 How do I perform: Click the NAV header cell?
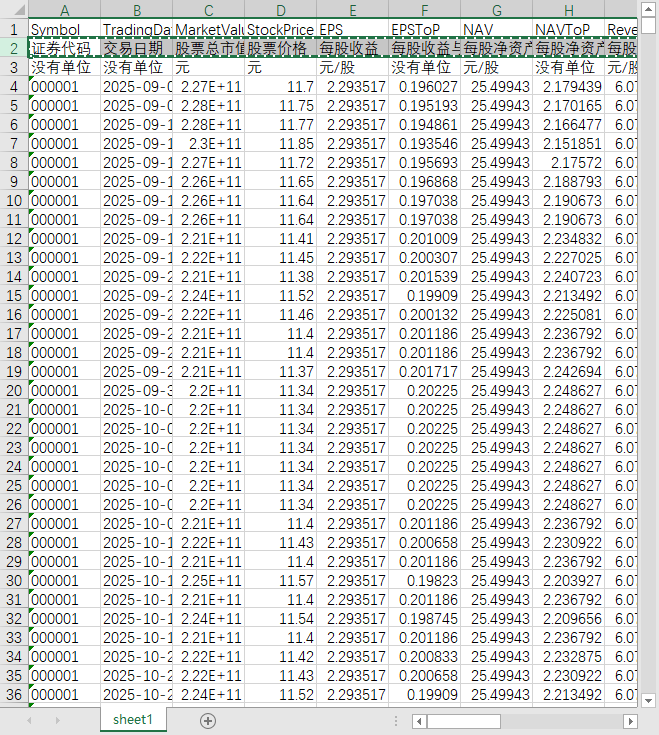click(x=496, y=29)
